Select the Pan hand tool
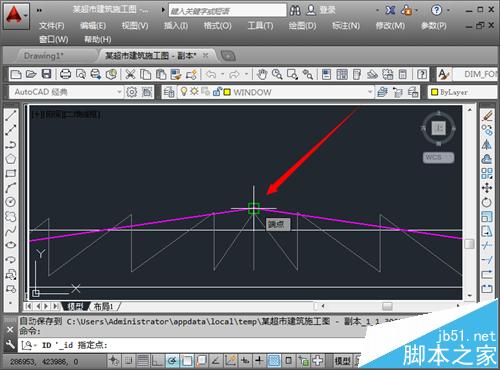 [262, 74]
